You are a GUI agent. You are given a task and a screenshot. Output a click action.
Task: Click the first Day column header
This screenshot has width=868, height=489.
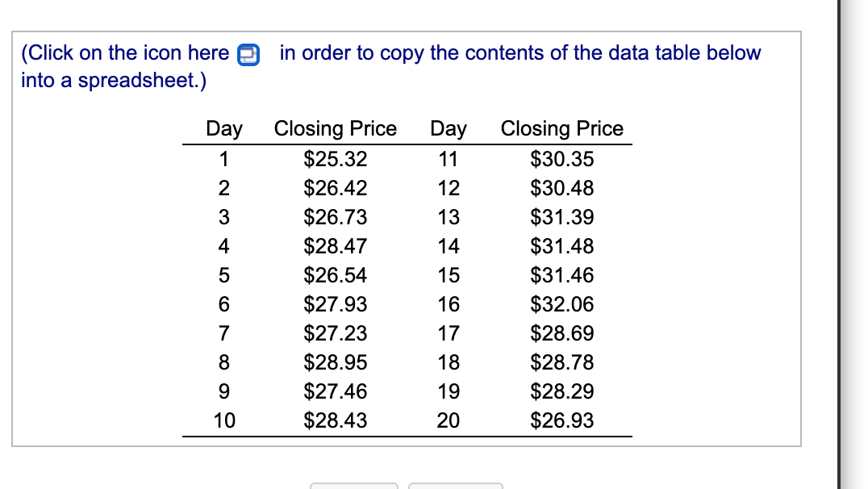click(224, 128)
